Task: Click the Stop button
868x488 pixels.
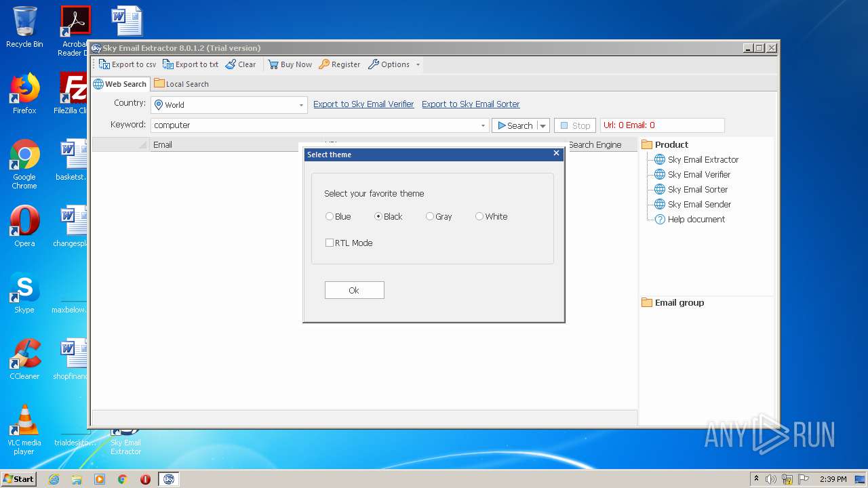Action: click(575, 125)
